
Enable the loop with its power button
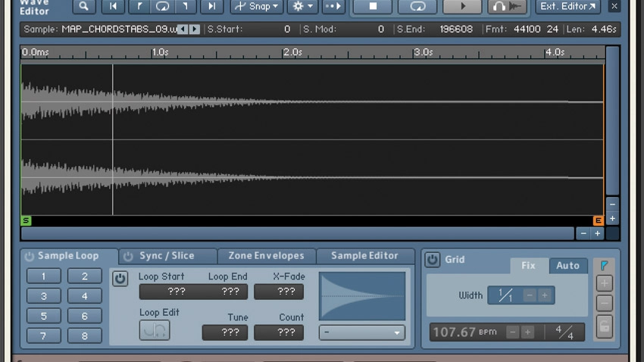click(x=120, y=279)
